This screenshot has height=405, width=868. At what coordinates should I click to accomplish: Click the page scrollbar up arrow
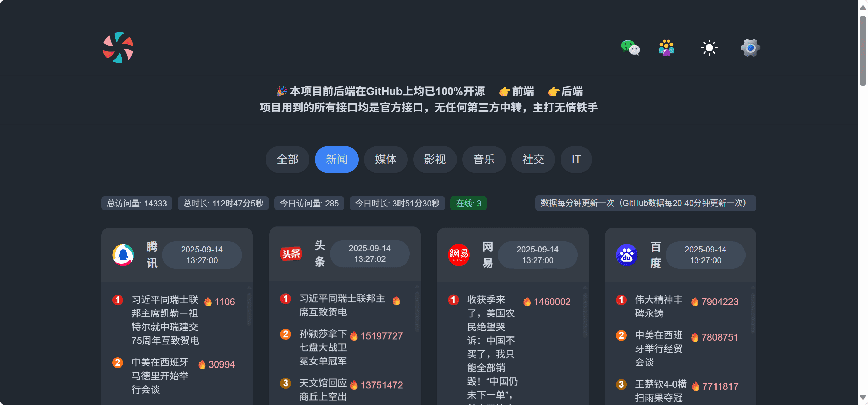[x=863, y=7]
